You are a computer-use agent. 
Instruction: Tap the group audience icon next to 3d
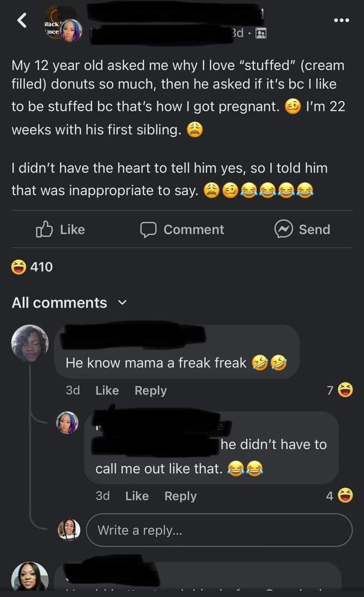click(261, 33)
